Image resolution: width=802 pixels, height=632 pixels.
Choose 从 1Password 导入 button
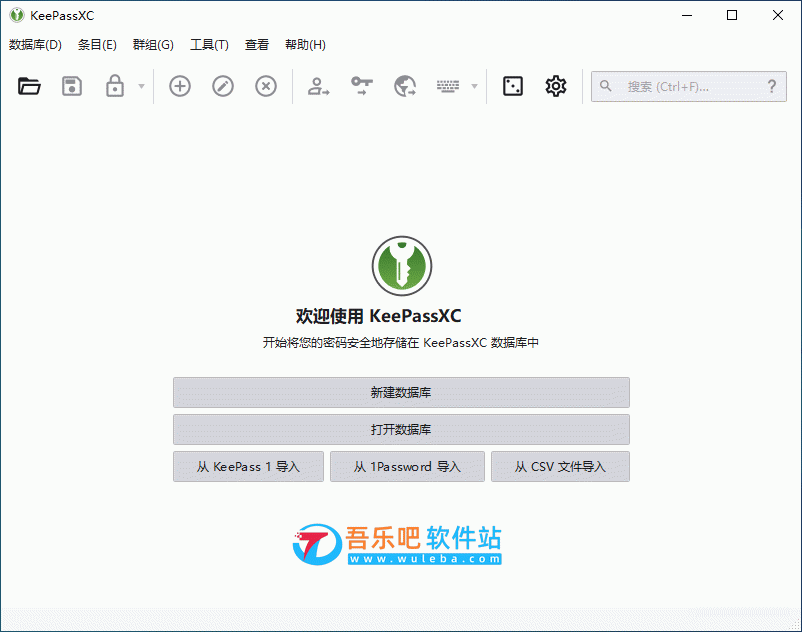407,466
